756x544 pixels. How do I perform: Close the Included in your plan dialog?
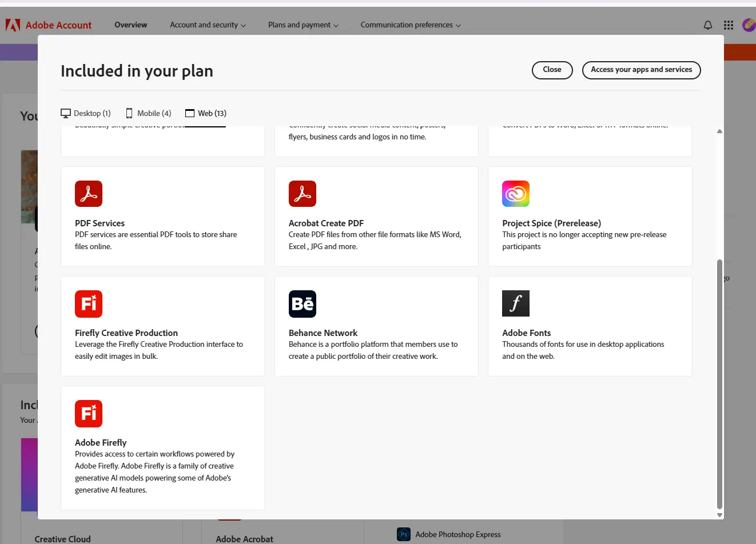pyautogui.click(x=552, y=70)
